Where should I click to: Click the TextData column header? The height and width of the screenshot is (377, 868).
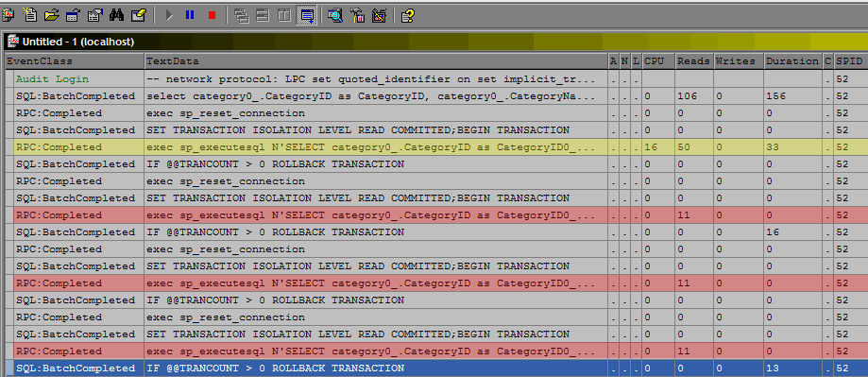[x=376, y=61]
